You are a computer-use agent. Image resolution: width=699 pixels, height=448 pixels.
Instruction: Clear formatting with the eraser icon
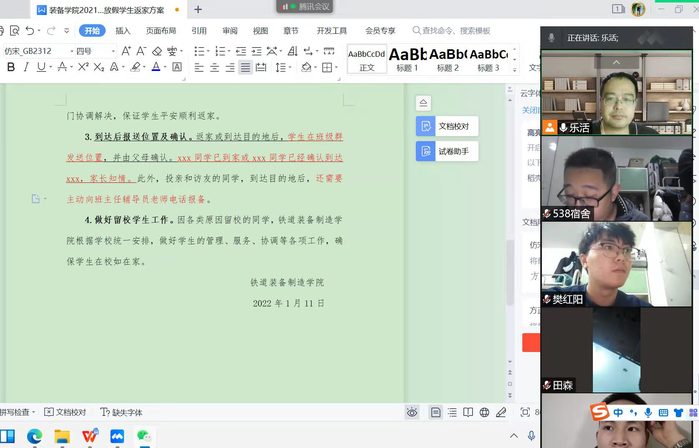(157, 51)
